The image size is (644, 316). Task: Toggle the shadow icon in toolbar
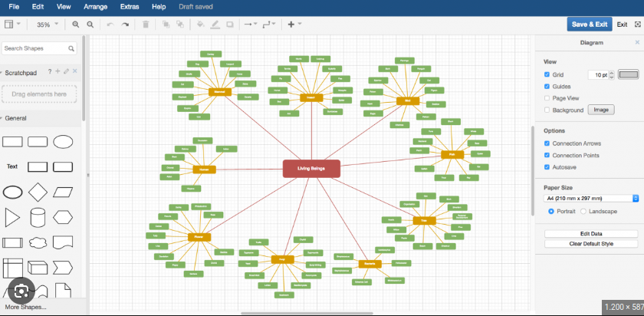tap(230, 25)
